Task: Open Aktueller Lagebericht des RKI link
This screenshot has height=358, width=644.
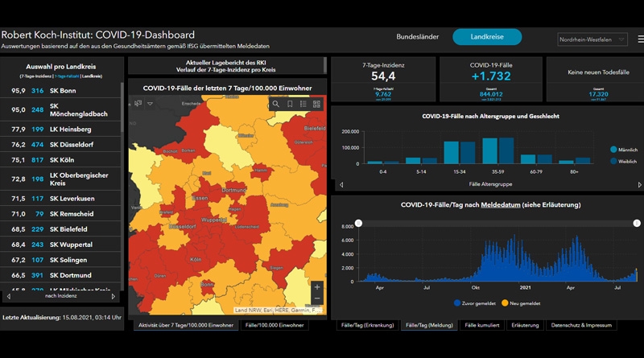Action: [225, 63]
